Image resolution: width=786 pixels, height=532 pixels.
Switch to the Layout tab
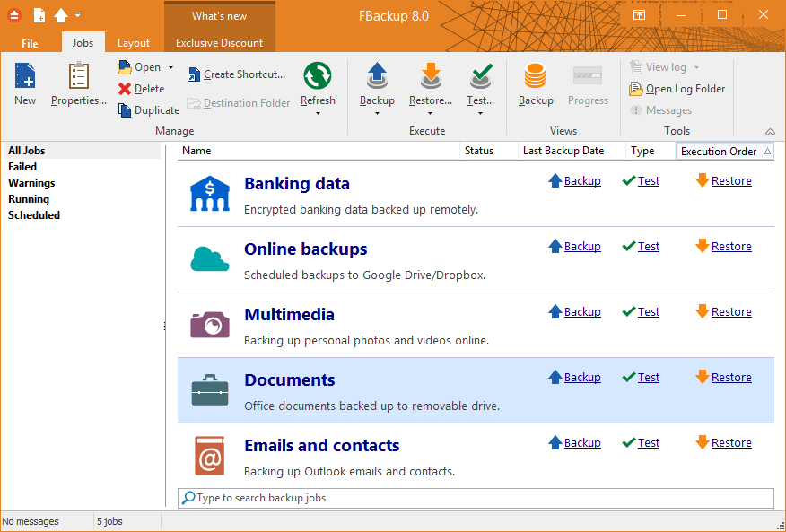tap(134, 43)
